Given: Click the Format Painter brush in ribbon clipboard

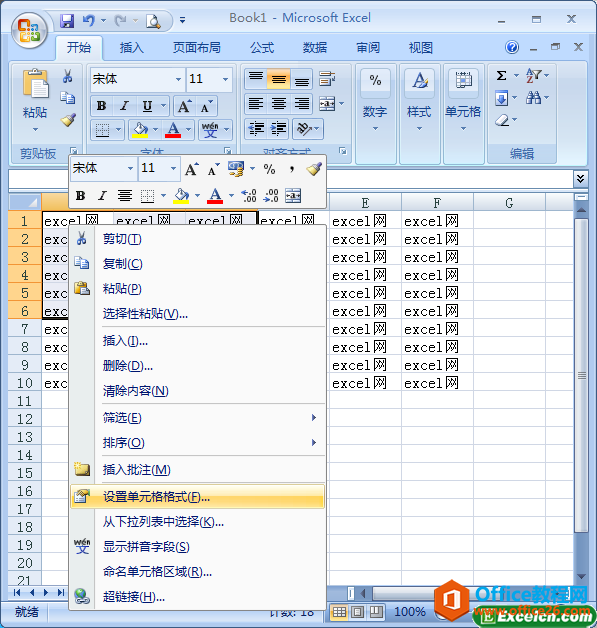Looking at the screenshot, I should click(68, 120).
